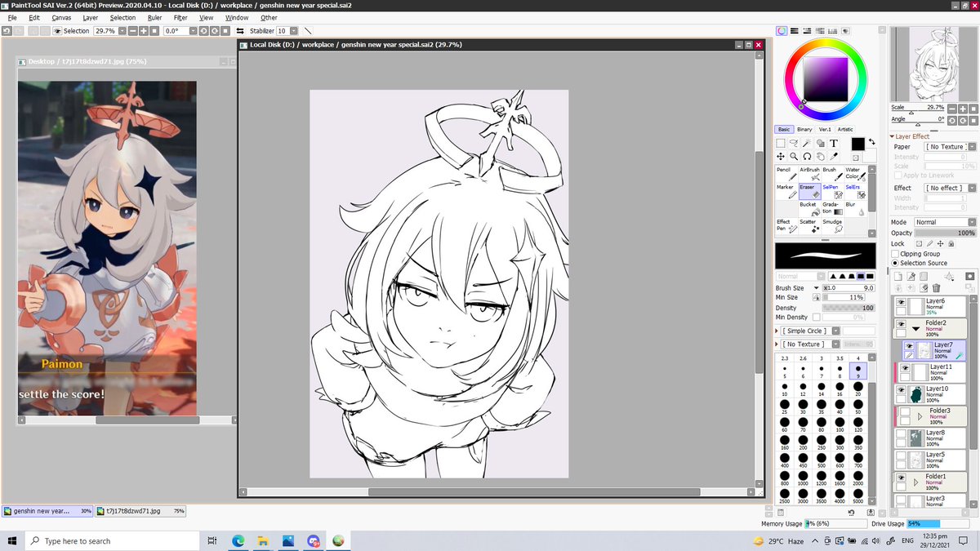Viewport: 980px width, 551px height.
Task: Delete layer using trash icon
Action: point(936,287)
